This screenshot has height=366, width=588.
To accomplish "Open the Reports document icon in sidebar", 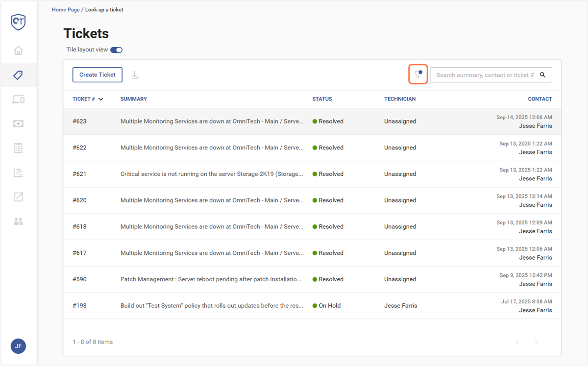I will [18, 148].
